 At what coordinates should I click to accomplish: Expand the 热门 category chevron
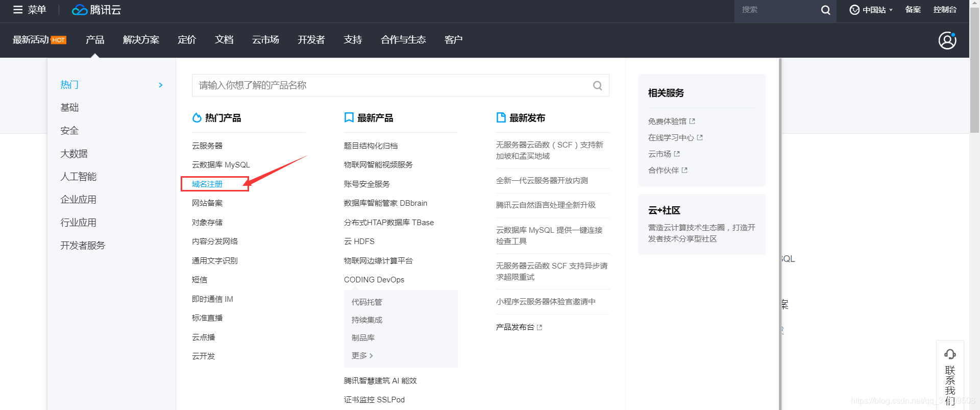(x=161, y=85)
